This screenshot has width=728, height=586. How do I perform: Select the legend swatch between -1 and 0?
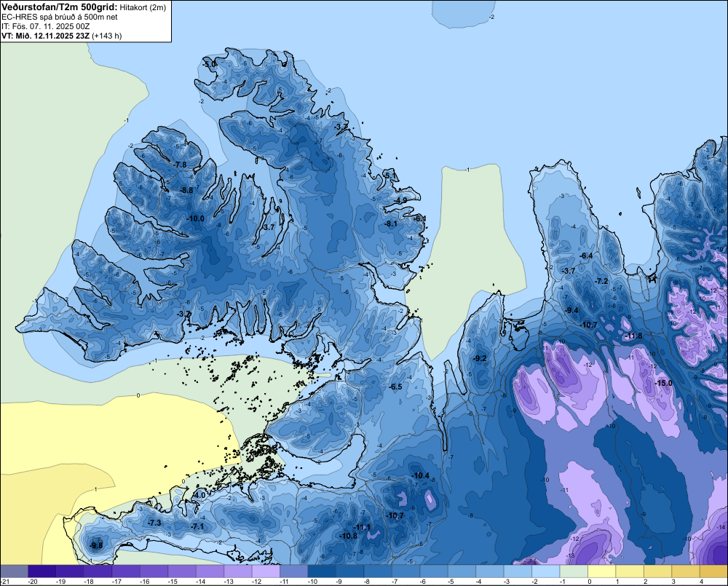[574, 571]
